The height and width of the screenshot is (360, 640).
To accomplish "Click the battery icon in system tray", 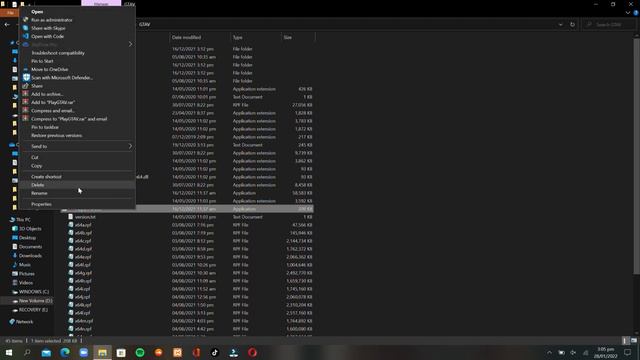I will (x=562, y=353).
